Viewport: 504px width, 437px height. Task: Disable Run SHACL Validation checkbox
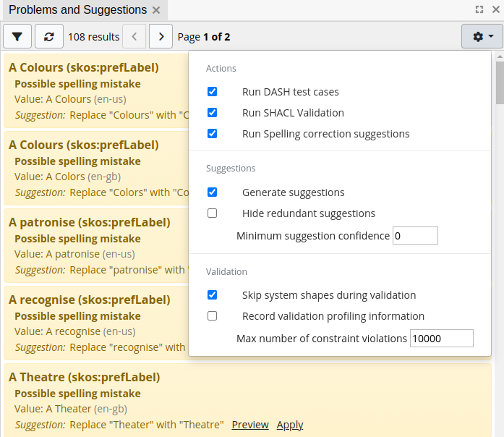click(x=212, y=113)
